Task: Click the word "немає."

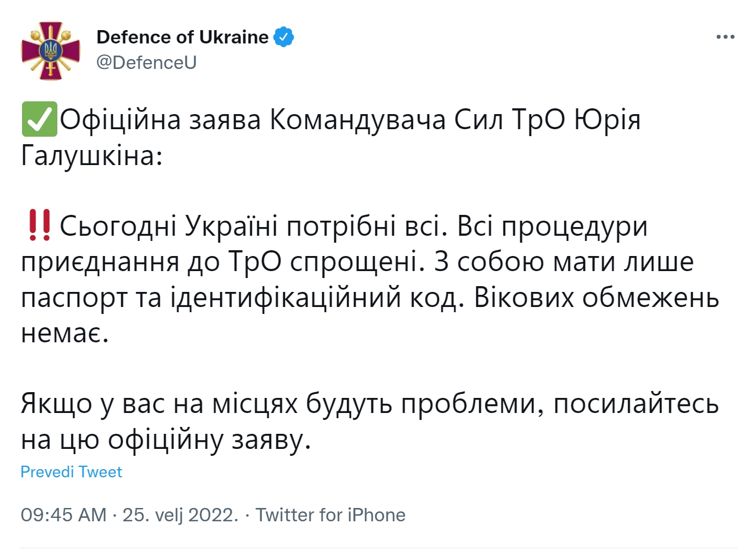Action: (x=65, y=333)
